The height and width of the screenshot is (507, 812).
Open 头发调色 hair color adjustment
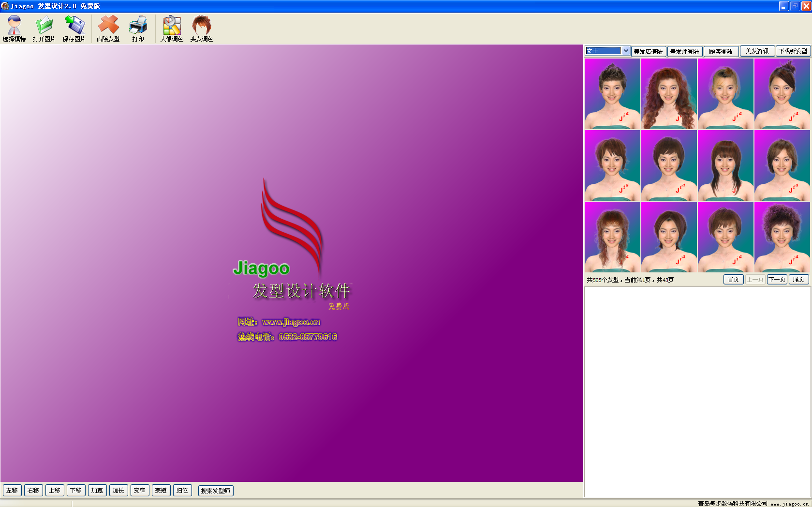202,29
